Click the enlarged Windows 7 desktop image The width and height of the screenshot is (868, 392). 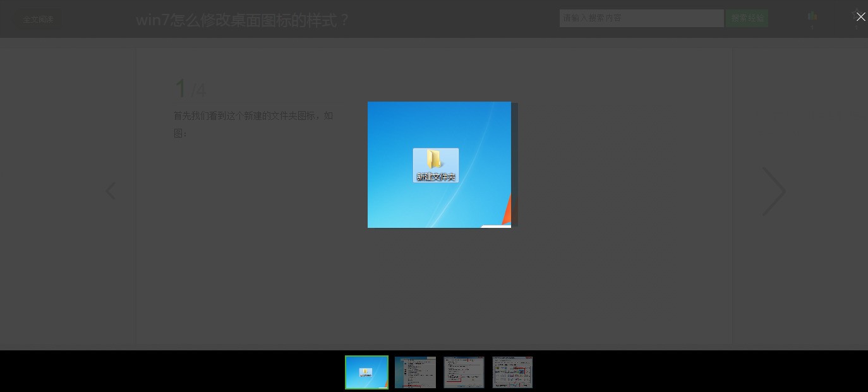click(x=439, y=165)
